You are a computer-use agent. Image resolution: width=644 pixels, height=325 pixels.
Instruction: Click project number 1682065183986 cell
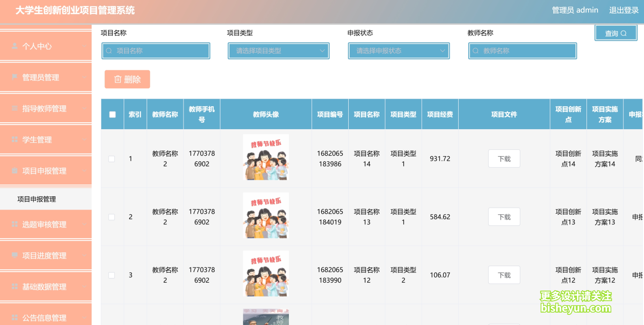[x=330, y=159]
